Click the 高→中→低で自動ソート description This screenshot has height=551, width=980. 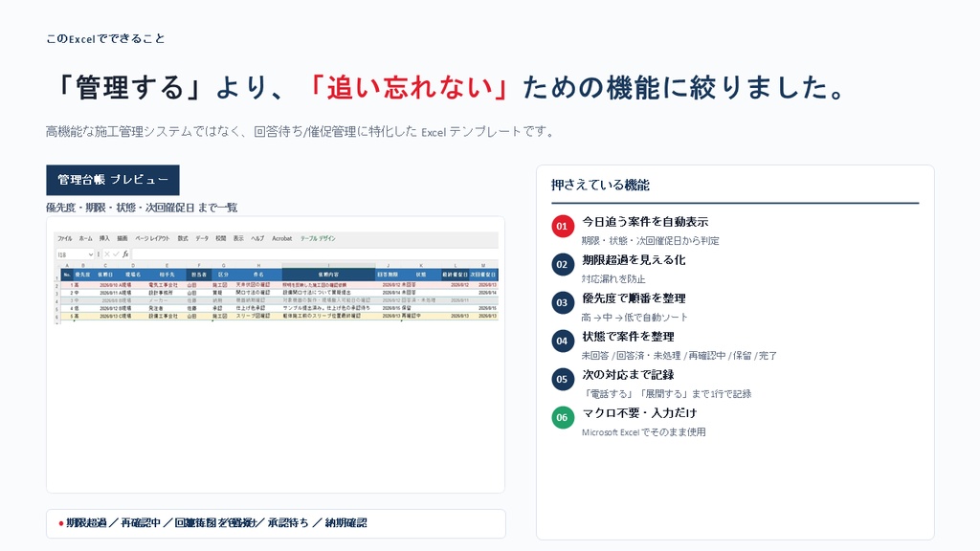(x=635, y=318)
